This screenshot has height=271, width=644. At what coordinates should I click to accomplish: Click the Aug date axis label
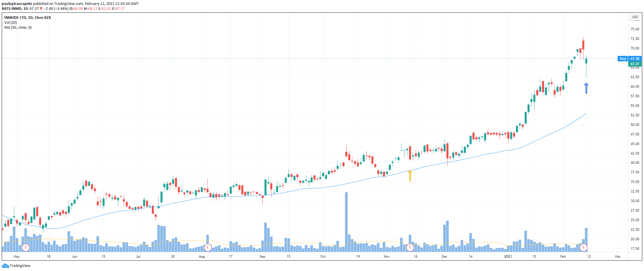click(x=202, y=257)
